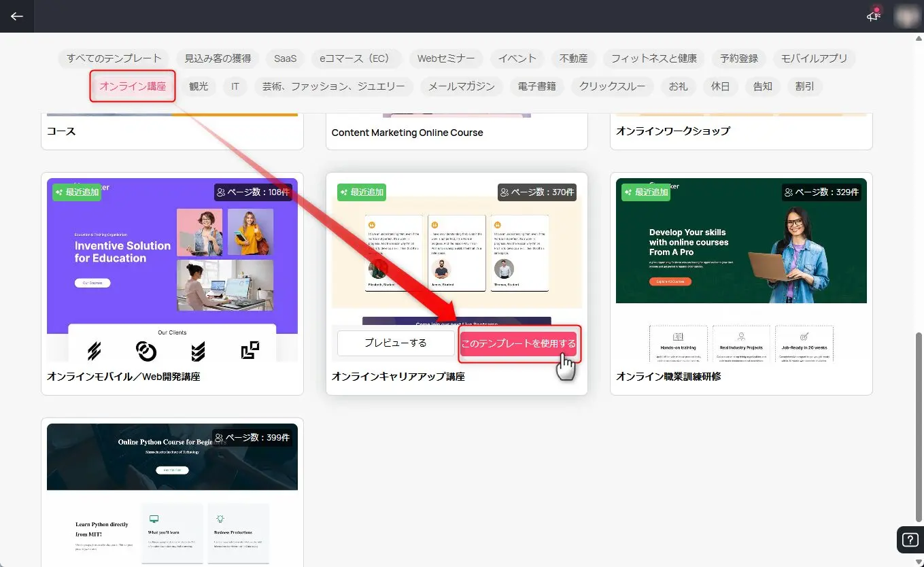Click ページ数：399件 badge on Python template

(253, 437)
